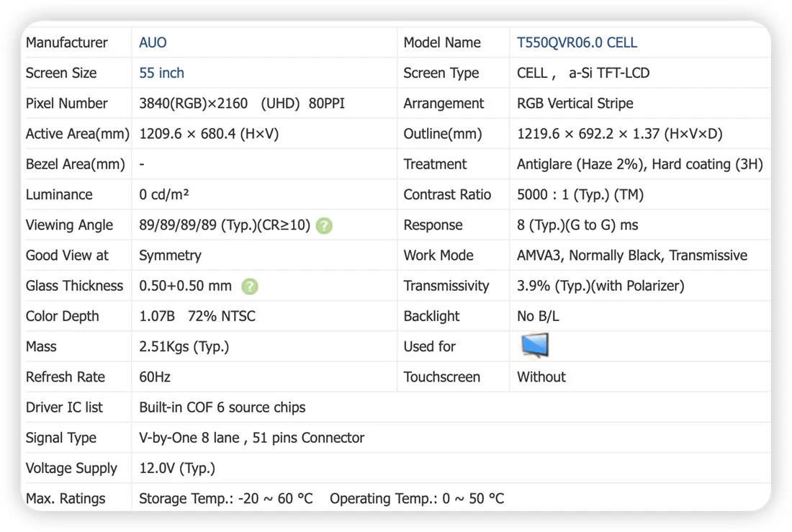Image resolution: width=792 pixels, height=532 pixels.
Task: Select the '1.07B 72% NTSC' value
Action: 197,316
